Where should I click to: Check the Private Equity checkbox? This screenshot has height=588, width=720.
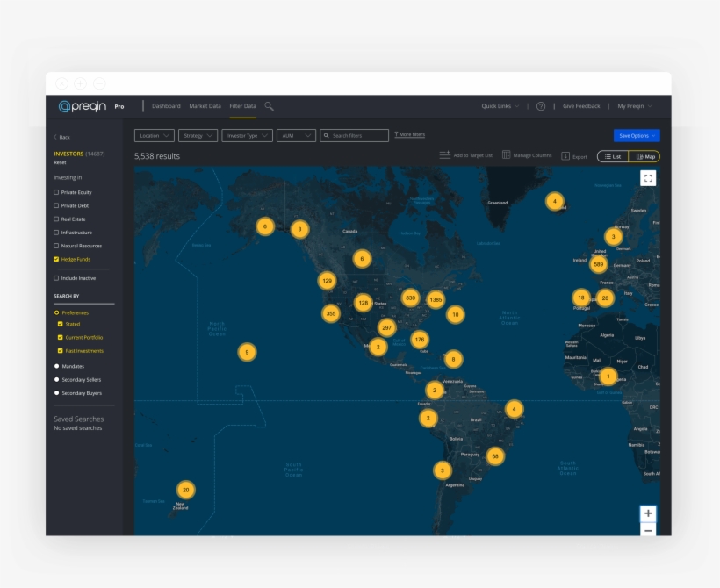click(x=57, y=192)
